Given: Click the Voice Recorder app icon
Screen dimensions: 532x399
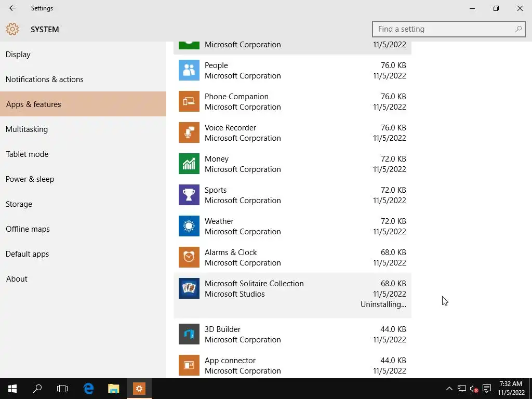Looking at the screenshot, I should [x=189, y=132].
